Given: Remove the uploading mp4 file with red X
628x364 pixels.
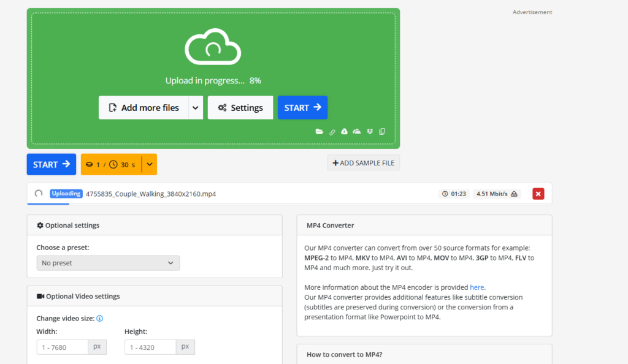Looking at the screenshot, I should [x=538, y=194].
